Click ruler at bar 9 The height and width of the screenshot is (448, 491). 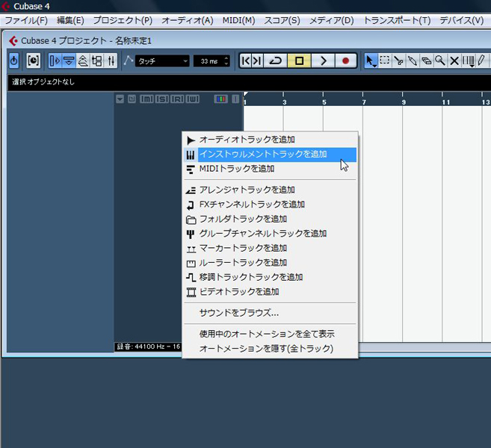[404, 102]
